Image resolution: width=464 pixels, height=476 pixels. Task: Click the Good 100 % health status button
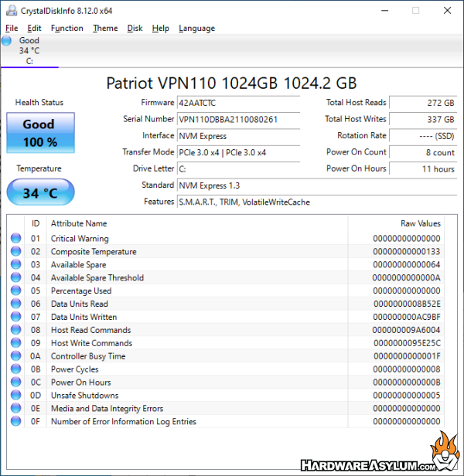(x=40, y=133)
